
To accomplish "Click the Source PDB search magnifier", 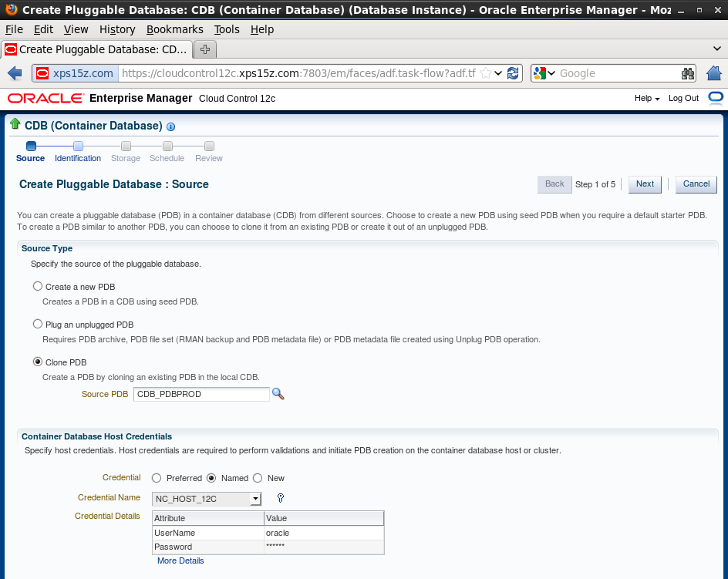I will 278,394.
